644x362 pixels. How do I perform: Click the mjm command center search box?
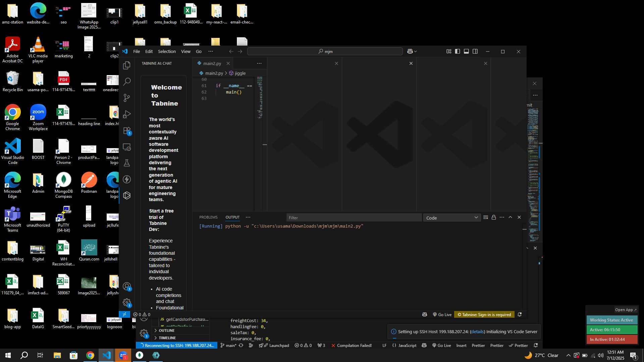click(325, 51)
